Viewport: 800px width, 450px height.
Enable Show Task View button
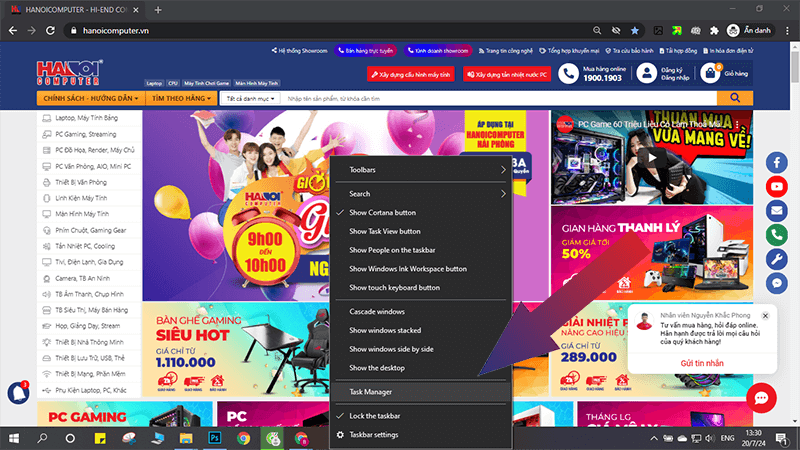tap(422, 231)
